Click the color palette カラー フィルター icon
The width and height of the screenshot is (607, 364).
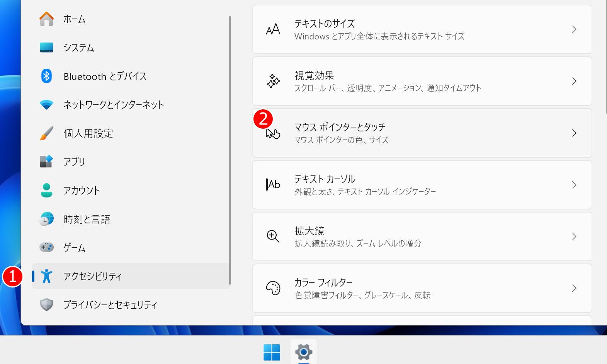[273, 288]
